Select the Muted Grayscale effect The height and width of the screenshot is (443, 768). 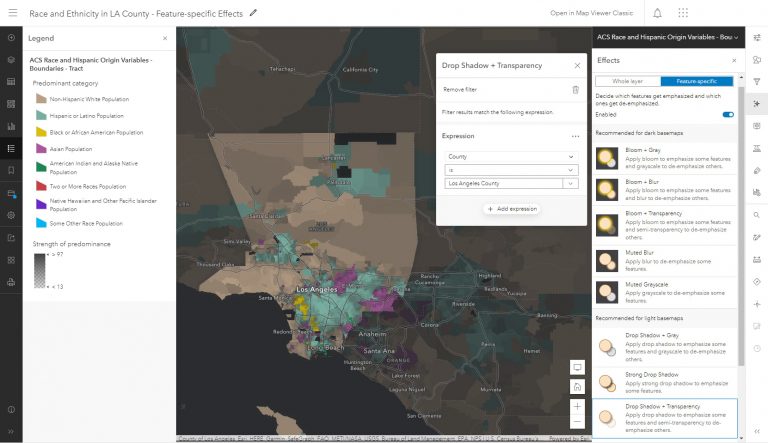pyautogui.click(x=665, y=292)
